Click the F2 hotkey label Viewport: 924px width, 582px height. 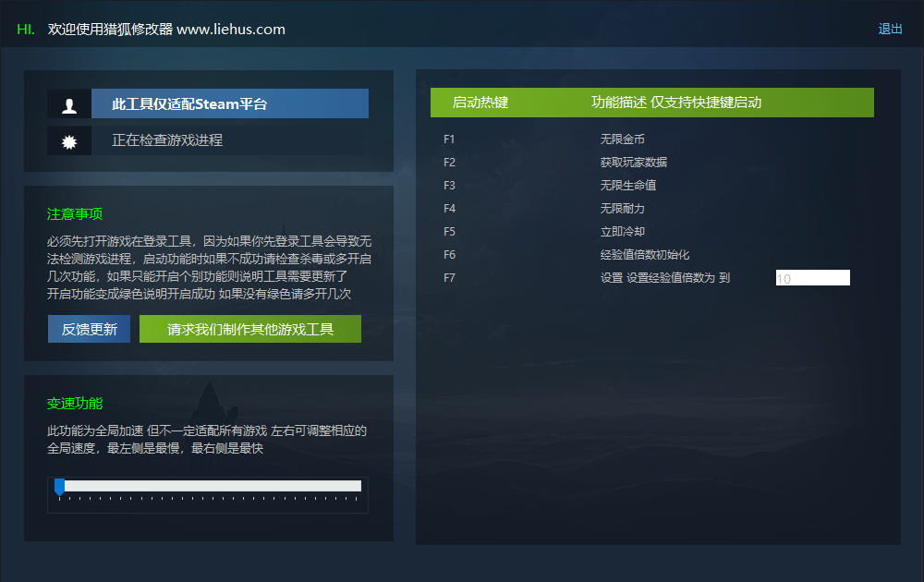[449, 163]
